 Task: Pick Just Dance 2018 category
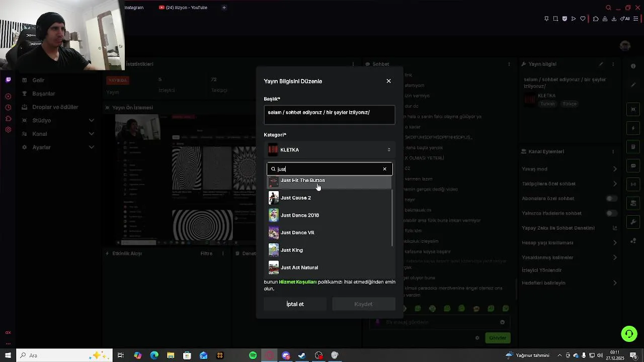coord(329,215)
